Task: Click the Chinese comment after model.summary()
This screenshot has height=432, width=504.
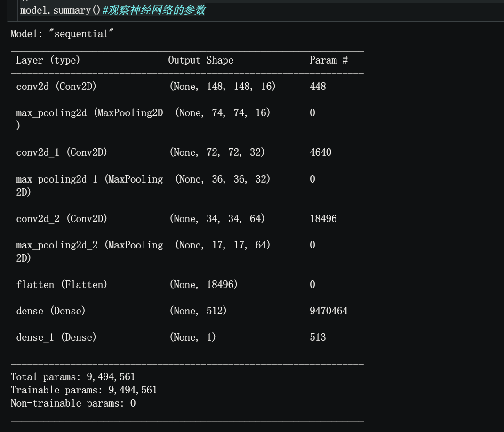Action: (x=153, y=10)
